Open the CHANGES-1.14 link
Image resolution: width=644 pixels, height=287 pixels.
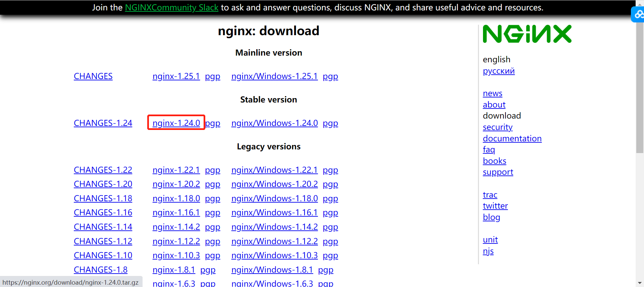click(x=103, y=227)
